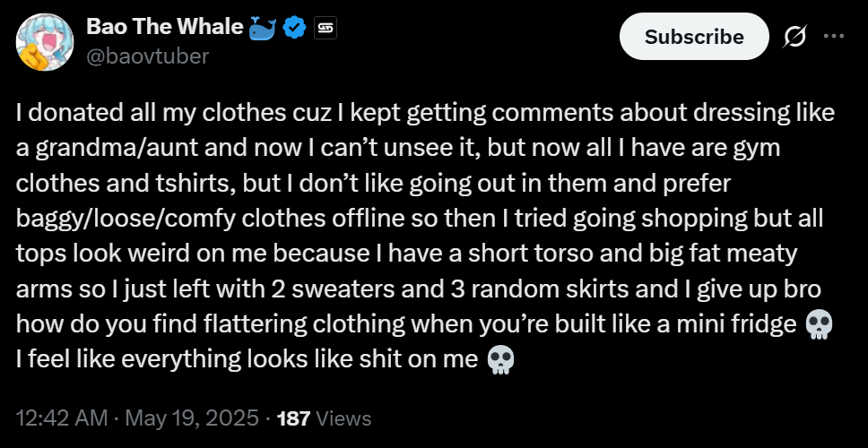868x448 pixels.
Task: Open the square affiliation badge icon
Action: coord(325,28)
